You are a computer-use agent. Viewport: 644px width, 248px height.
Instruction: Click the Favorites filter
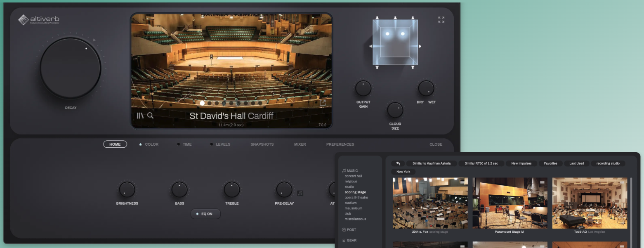pos(550,163)
